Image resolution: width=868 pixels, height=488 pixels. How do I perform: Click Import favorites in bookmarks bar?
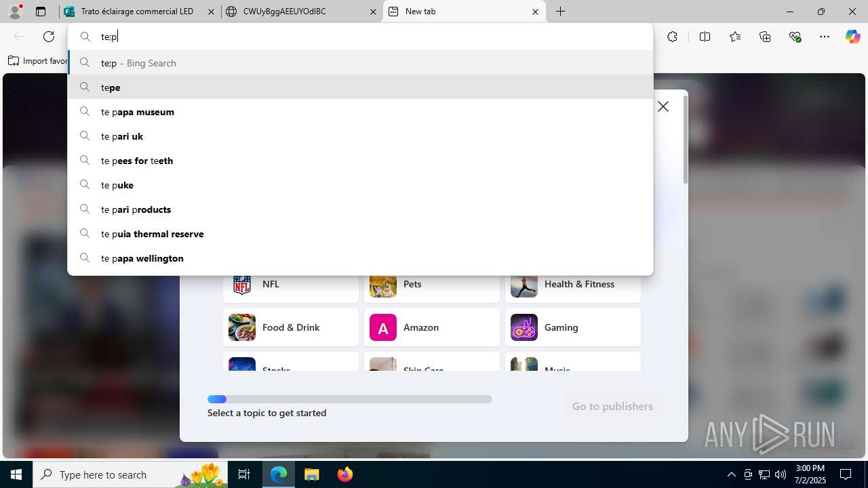pyautogui.click(x=38, y=61)
